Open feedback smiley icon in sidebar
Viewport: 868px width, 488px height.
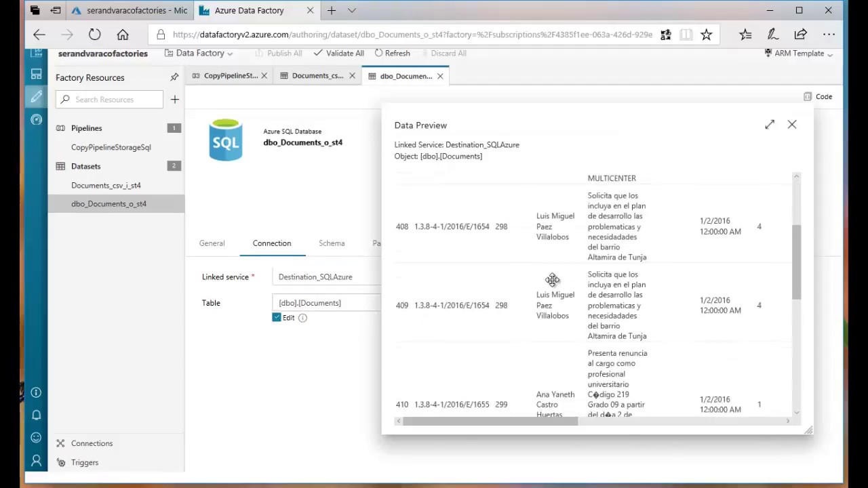(36, 438)
